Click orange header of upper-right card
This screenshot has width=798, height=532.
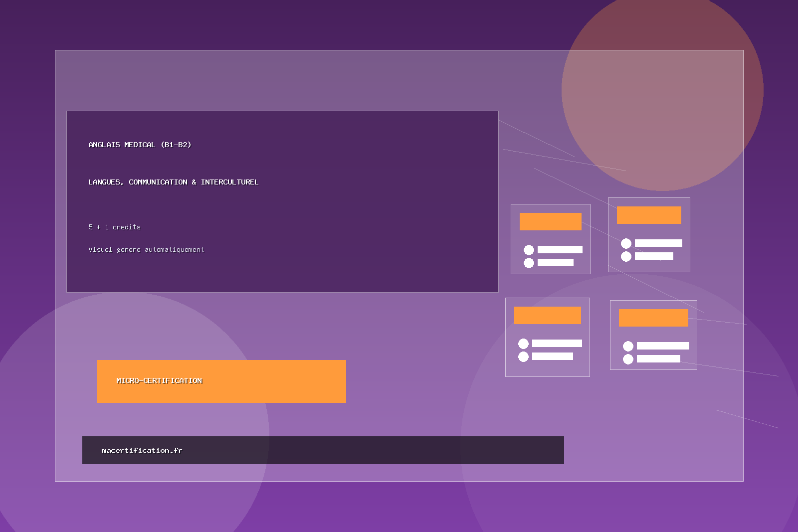pyautogui.click(x=649, y=215)
